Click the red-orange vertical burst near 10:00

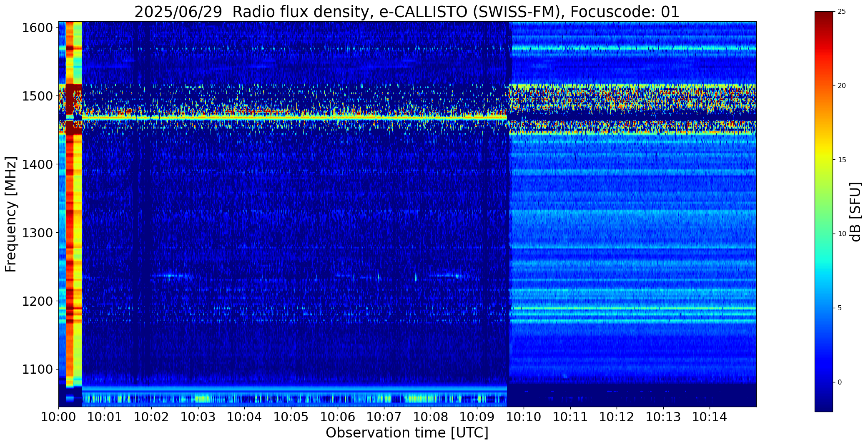click(x=70, y=204)
